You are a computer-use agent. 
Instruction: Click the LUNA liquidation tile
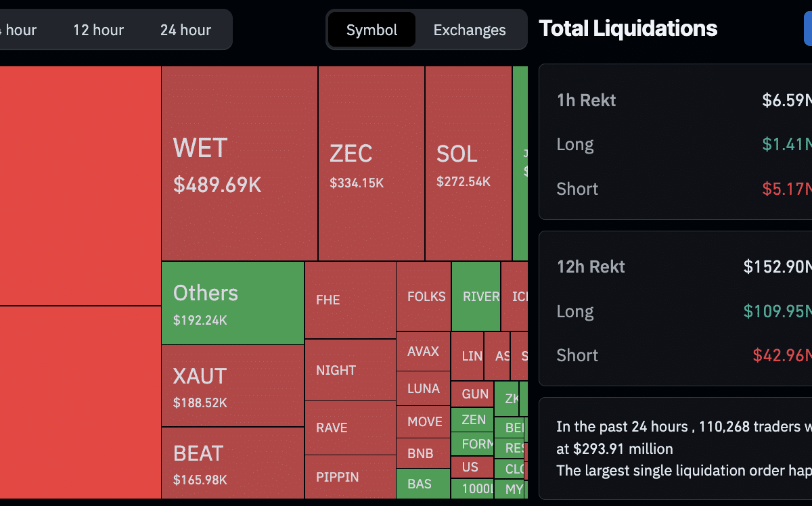coord(423,389)
